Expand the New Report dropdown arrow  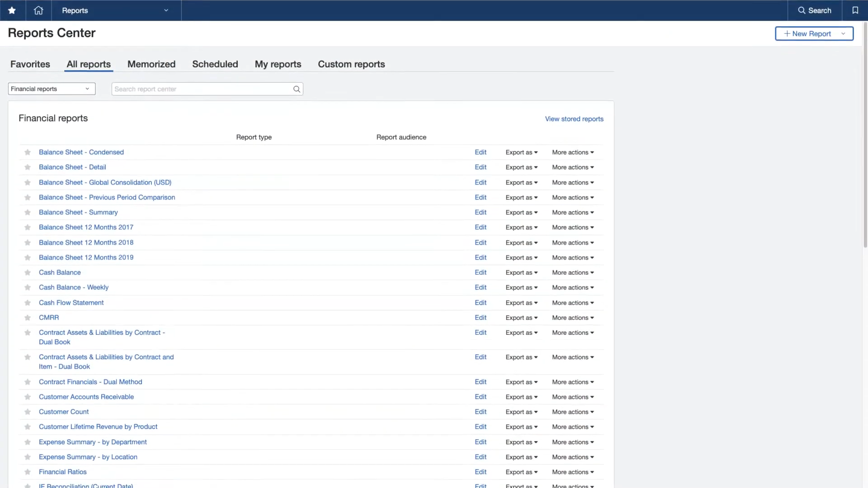pyautogui.click(x=843, y=33)
